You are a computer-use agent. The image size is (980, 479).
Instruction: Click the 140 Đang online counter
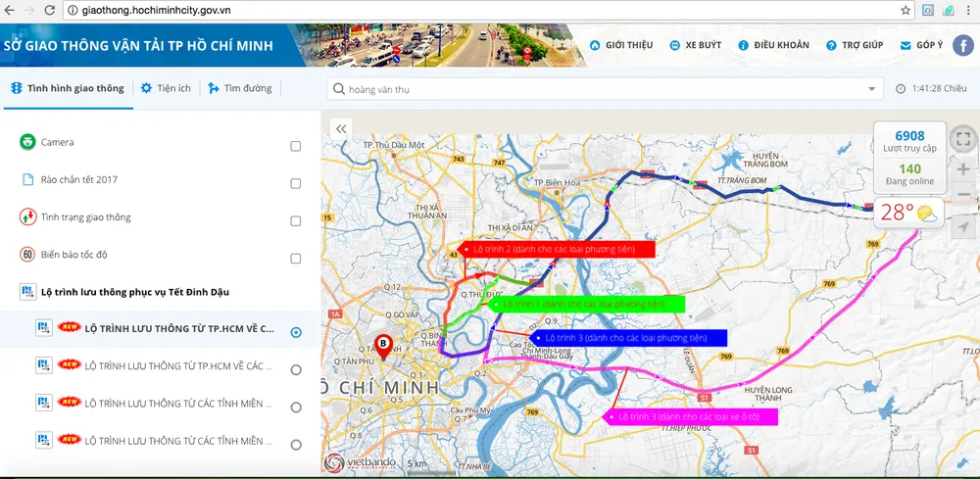pyautogui.click(x=909, y=175)
